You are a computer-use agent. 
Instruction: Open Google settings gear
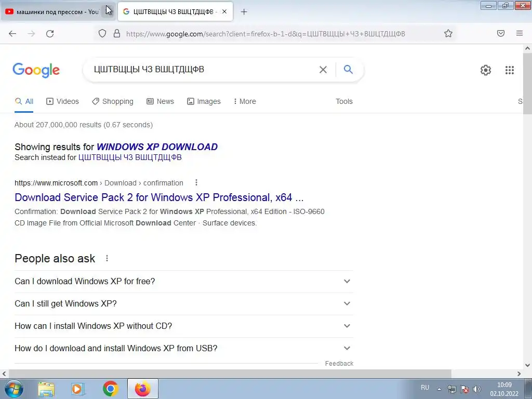[486, 70]
